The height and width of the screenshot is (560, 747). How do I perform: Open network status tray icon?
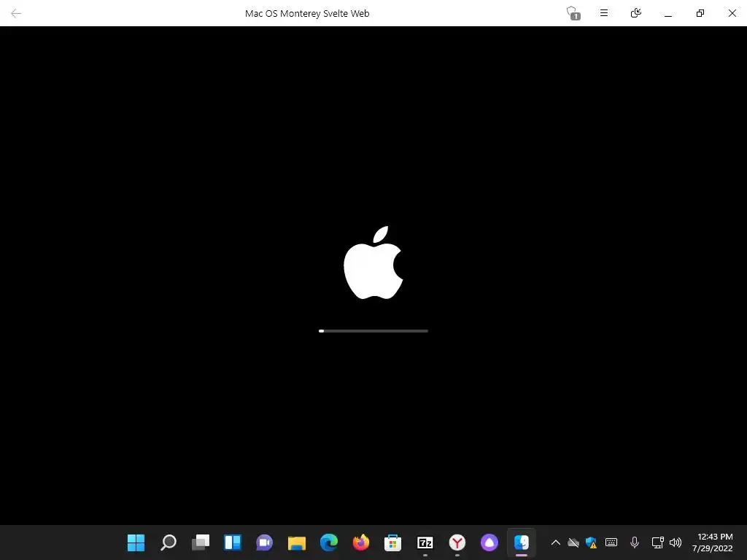coord(657,542)
